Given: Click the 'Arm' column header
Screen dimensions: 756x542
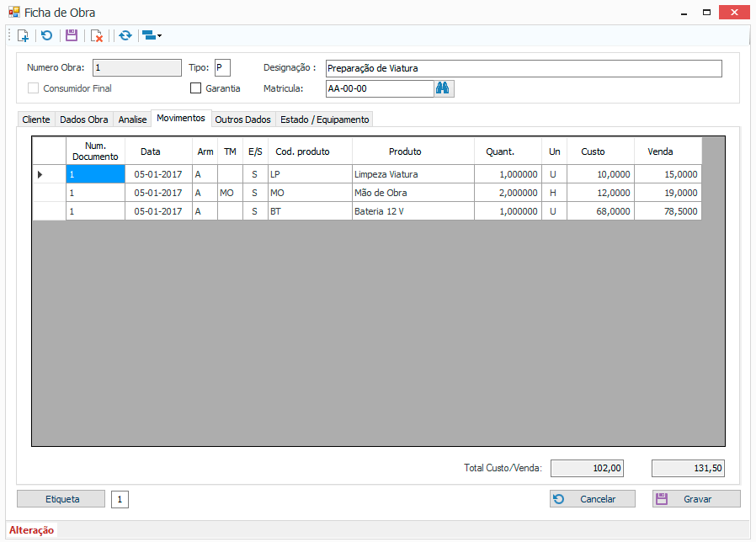Looking at the screenshot, I should tap(205, 151).
